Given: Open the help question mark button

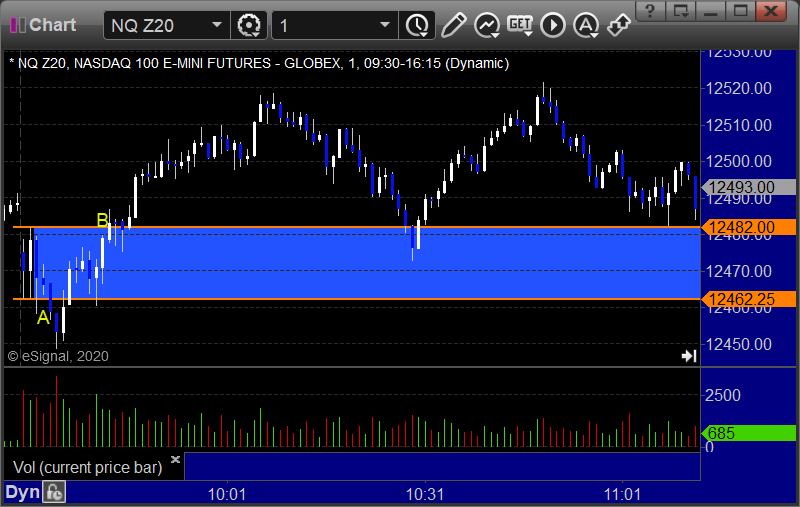Looking at the screenshot, I should 651,11.
